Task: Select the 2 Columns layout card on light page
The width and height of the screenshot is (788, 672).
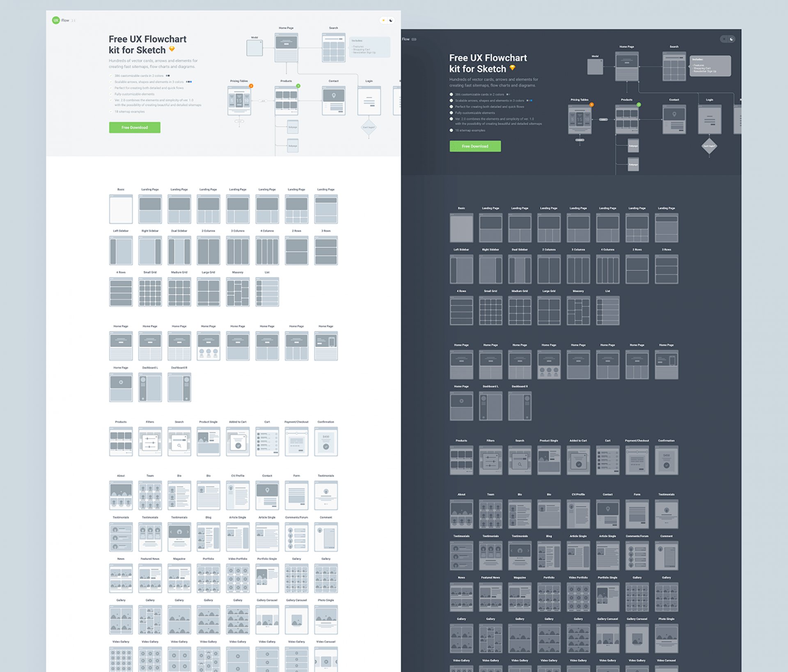Action: (x=208, y=250)
